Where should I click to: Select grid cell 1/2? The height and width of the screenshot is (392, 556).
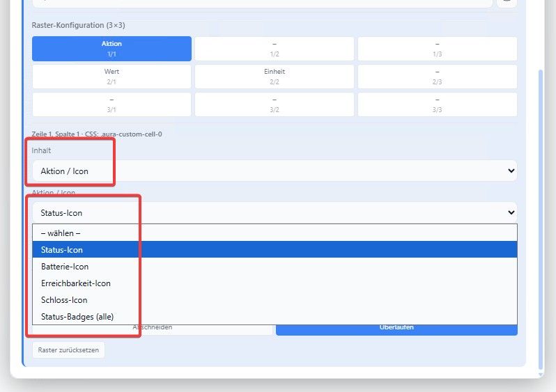click(x=275, y=49)
